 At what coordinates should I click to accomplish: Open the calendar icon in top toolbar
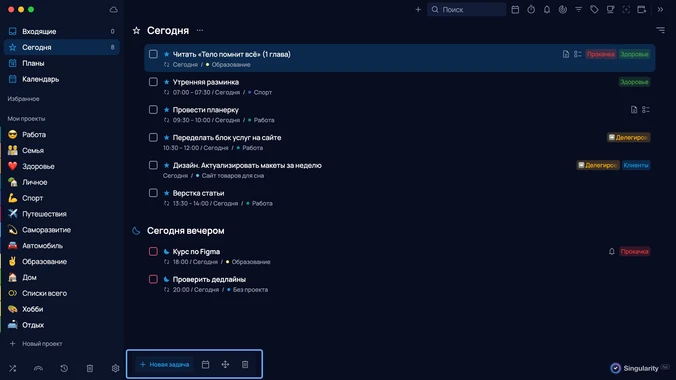click(x=515, y=9)
